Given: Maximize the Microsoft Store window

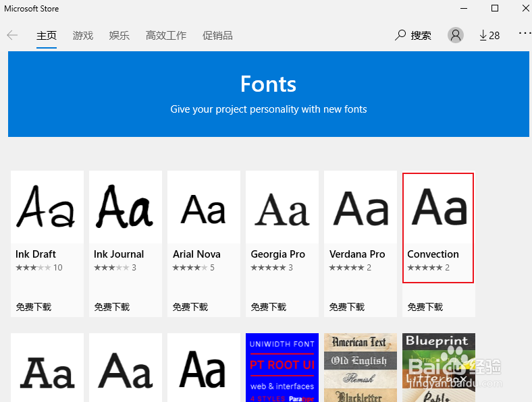Looking at the screenshot, I should 495,8.
